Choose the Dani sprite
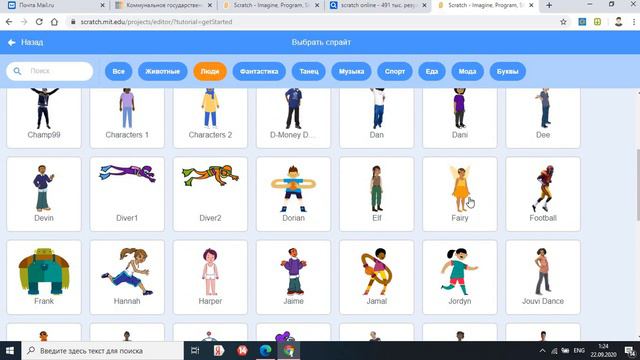 pyautogui.click(x=460, y=118)
